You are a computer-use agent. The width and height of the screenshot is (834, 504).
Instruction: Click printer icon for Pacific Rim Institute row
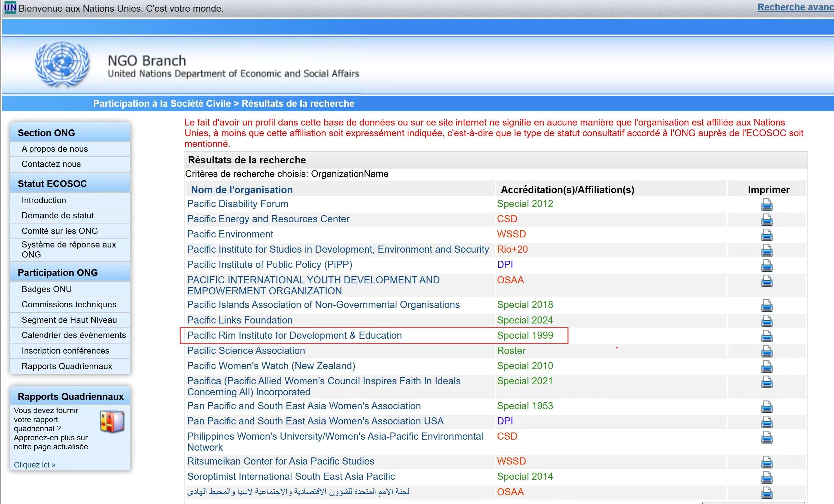767,336
